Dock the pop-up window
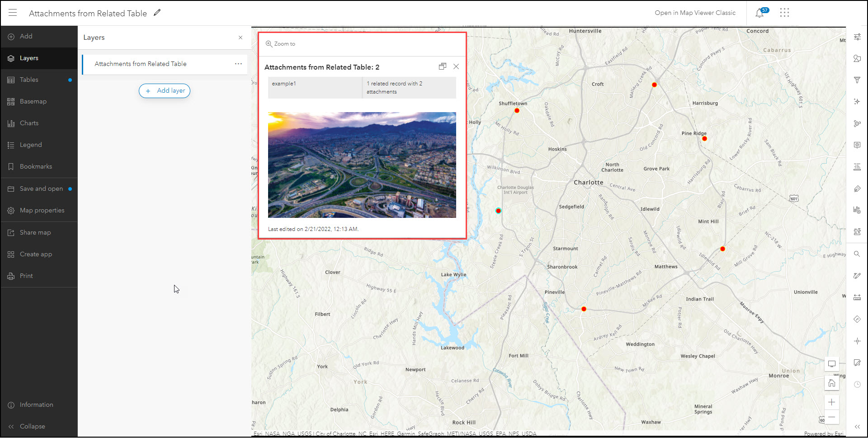Viewport: 868px width, 438px height. pyautogui.click(x=442, y=67)
